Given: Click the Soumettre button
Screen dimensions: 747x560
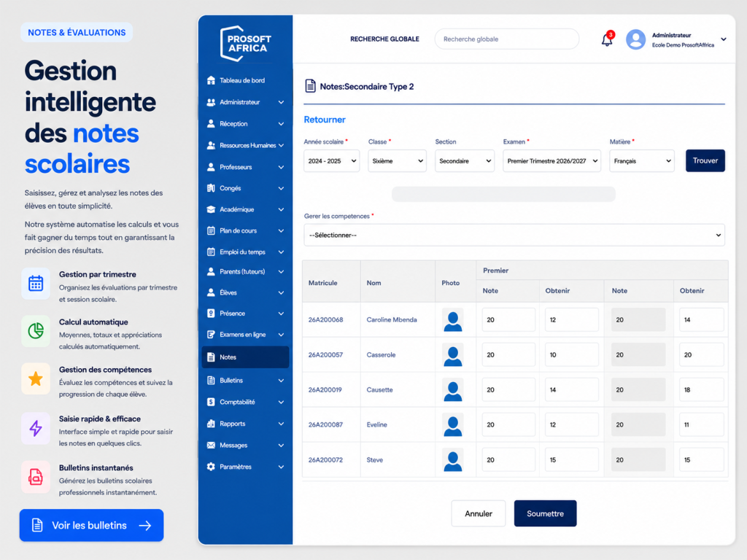Looking at the screenshot, I should [x=545, y=513].
